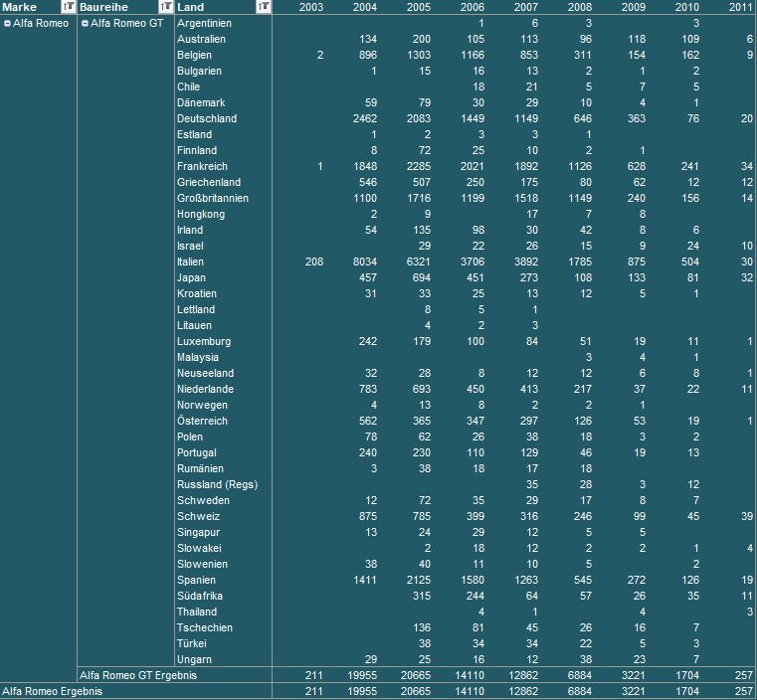
Task: Click the Luxemburg row label
Action: (204, 342)
